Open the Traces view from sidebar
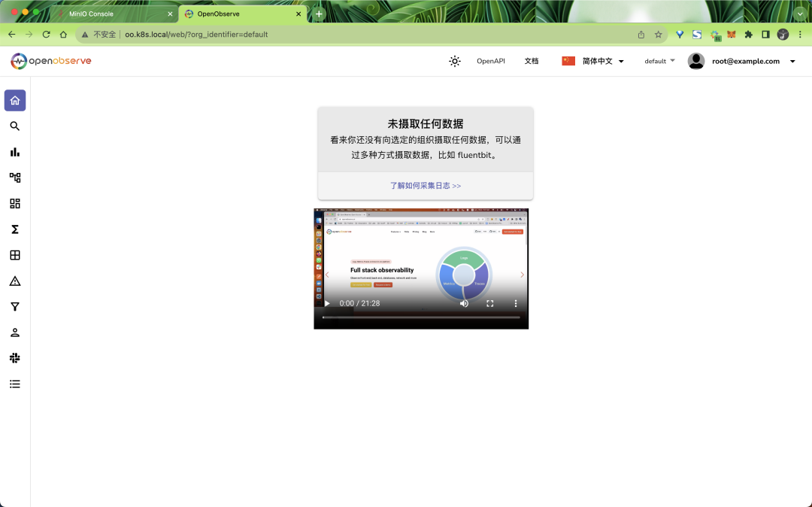This screenshot has height=507, width=812. pyautogui.click(x=15, y=178)
